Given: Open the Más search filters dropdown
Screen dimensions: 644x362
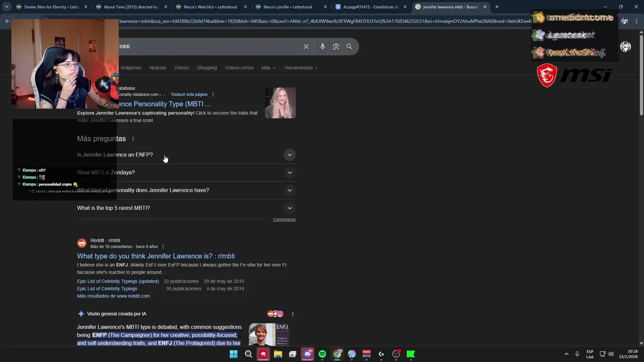Looking at the screenshot, I should (x=268, y=68).
